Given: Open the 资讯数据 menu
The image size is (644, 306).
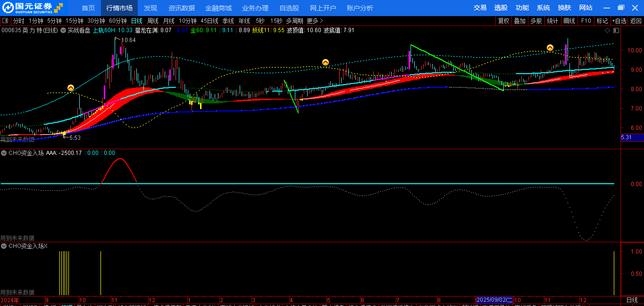Looking at the screenshot, I should click(x=182, y=8).
